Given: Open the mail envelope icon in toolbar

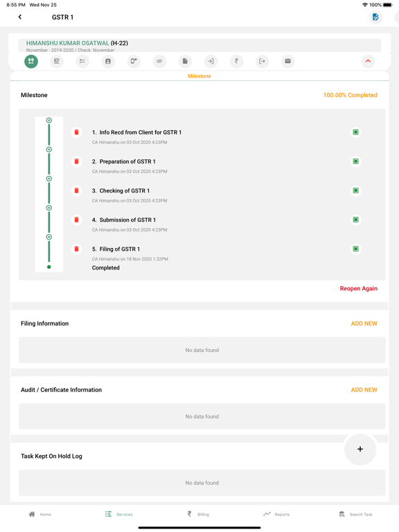Looking at the screenshot, I should pos(287,61).
